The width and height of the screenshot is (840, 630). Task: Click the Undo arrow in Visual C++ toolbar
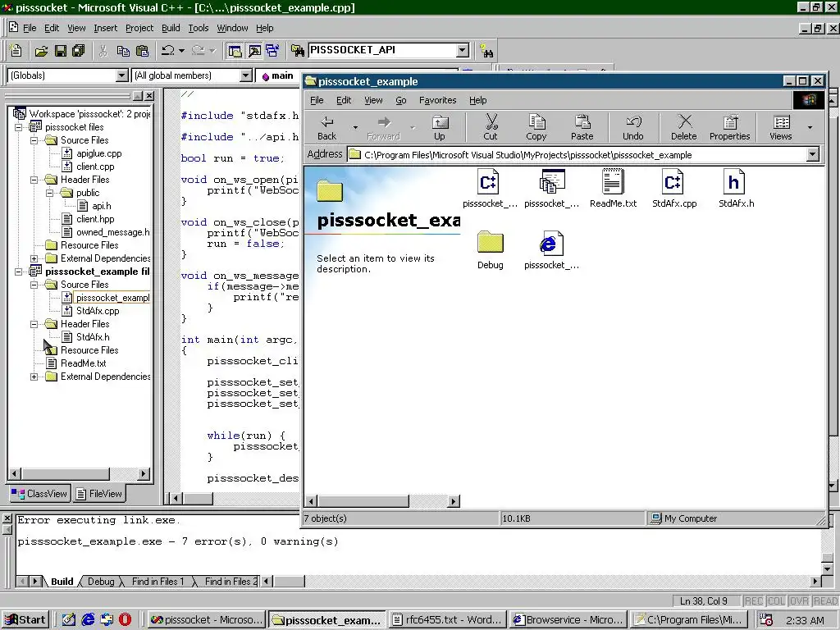[167, 50]
